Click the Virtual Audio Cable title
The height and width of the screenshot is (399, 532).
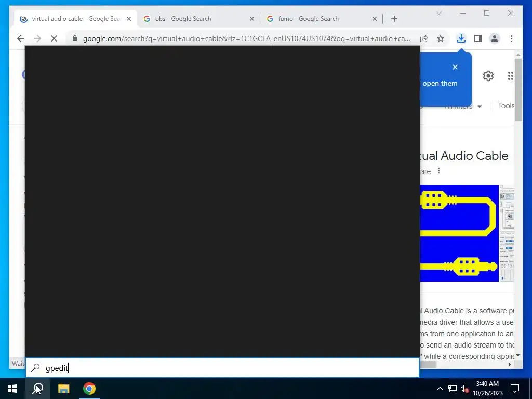(x=464, y=156)
